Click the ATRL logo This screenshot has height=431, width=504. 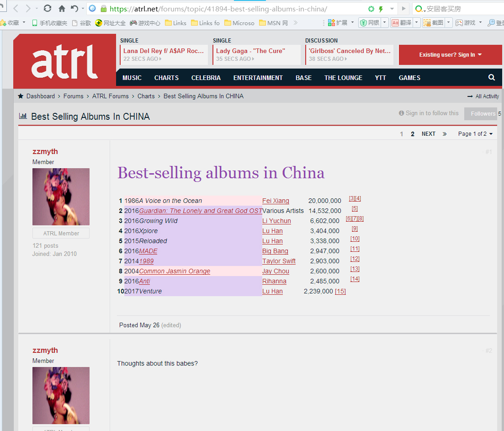[64, 61]
